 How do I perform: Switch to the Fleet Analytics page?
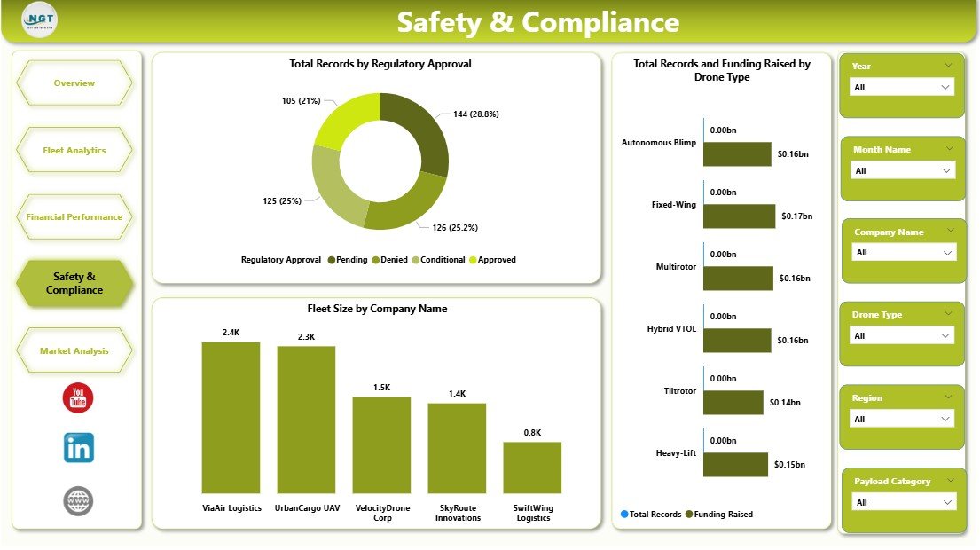(x=74, y=149)
